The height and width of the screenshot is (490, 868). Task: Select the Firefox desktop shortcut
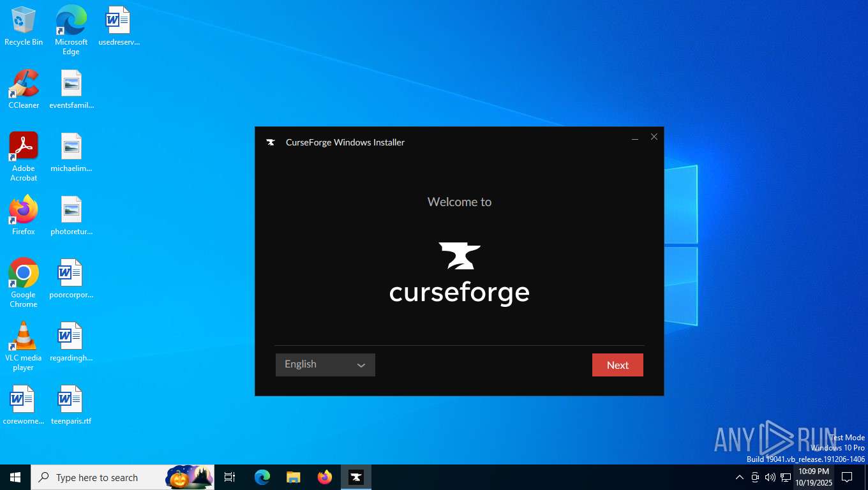pos(24,216)
